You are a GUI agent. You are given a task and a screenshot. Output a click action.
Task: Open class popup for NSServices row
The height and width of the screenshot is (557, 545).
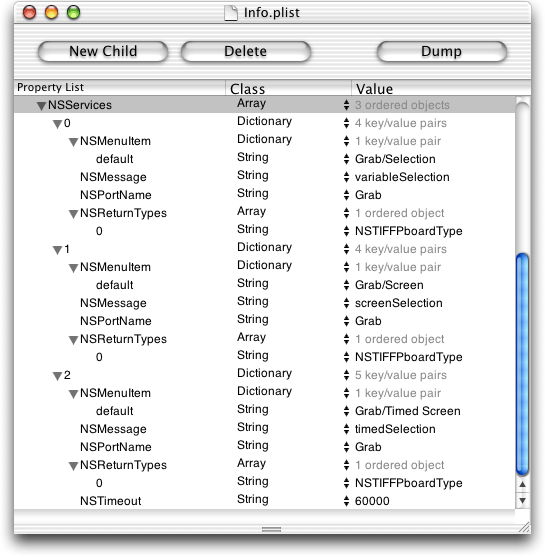click(346, 105)
